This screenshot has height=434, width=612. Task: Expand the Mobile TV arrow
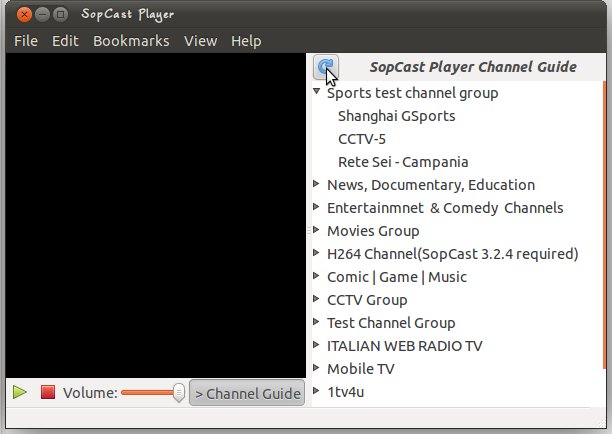click(317, 368)
